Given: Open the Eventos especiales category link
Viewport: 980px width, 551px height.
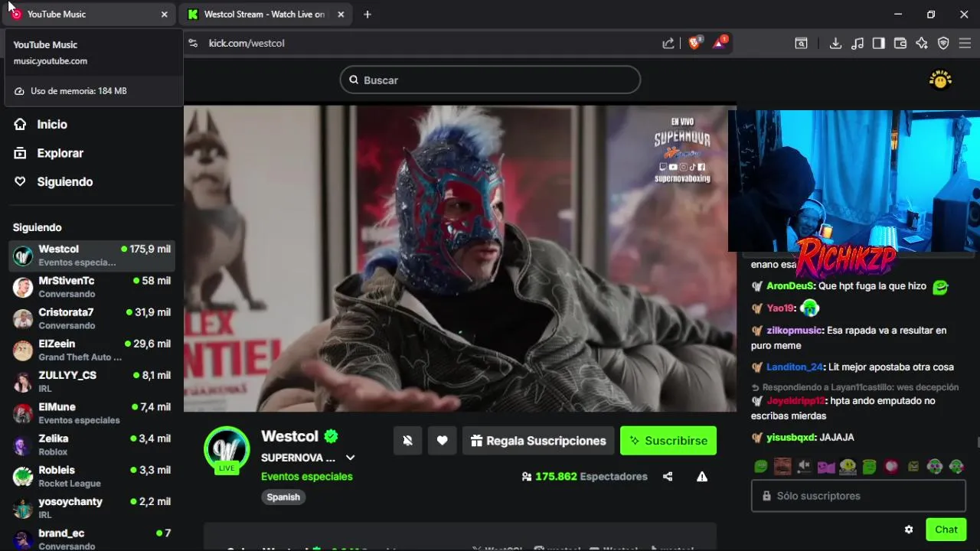Looking at the screenshot, I should tap(307, 476).
